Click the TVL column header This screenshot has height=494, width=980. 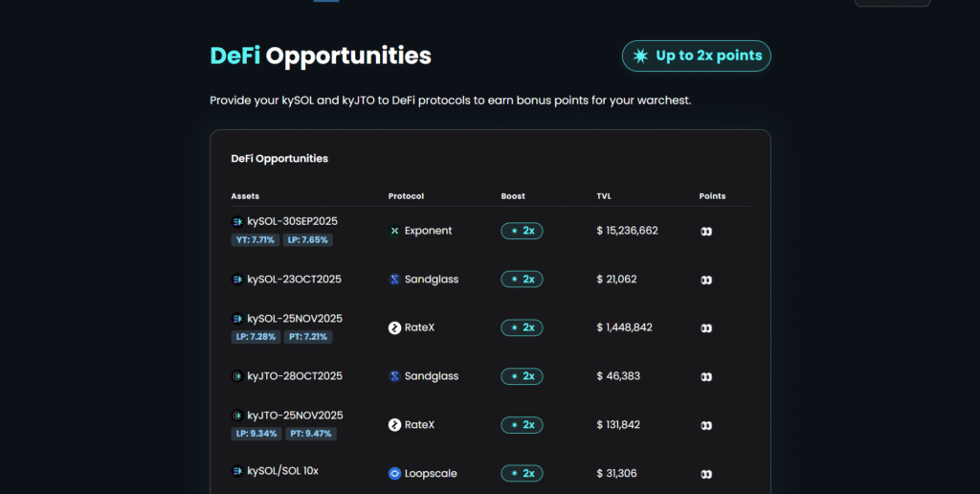coord(604,196)
